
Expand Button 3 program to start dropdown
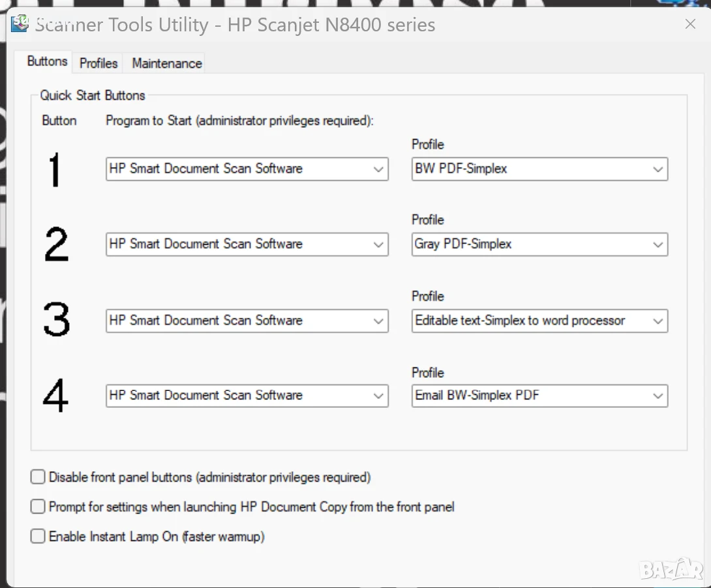(247, 321)
